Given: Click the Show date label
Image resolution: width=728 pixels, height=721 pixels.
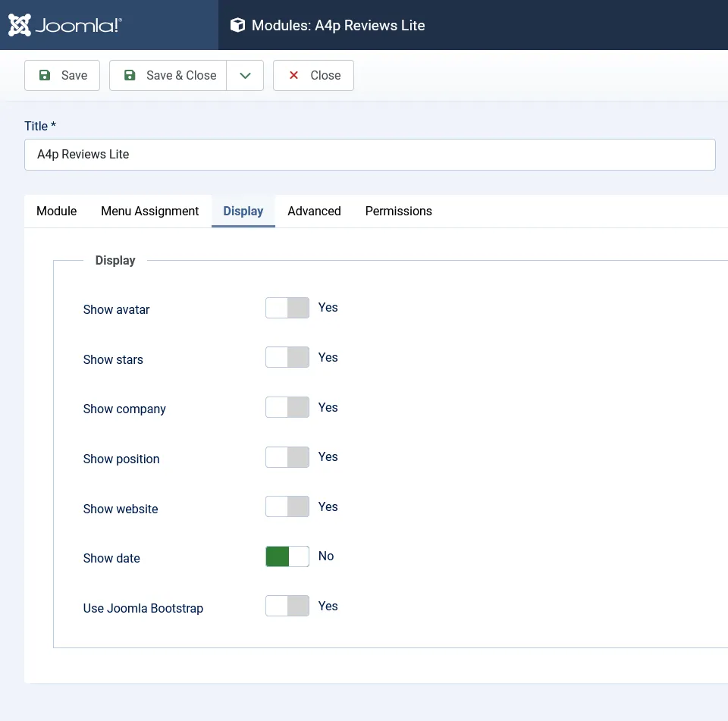Looking at the screenshot, I should [111, 559].
